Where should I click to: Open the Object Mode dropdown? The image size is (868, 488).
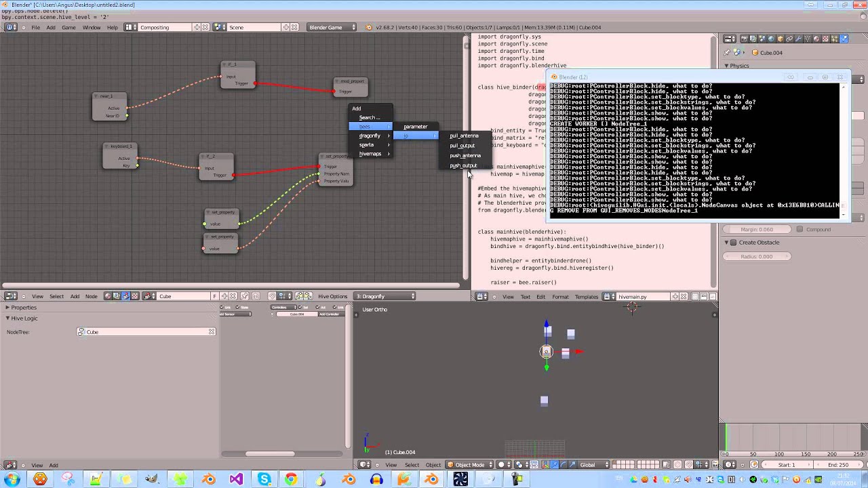pos(470,464)
